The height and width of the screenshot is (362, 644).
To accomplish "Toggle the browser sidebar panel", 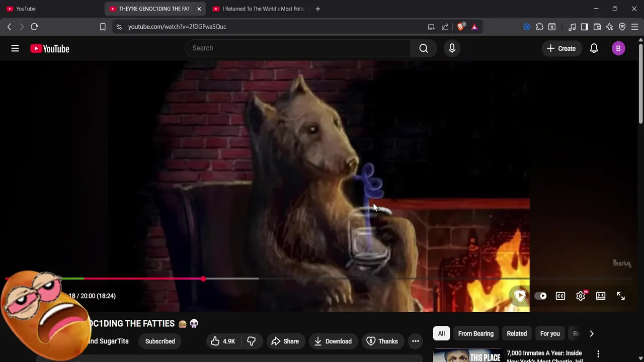I will [x=584, y=27].
